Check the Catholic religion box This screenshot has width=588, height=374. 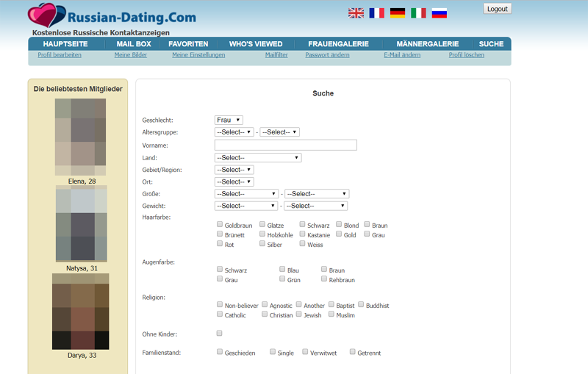[220, 314]
